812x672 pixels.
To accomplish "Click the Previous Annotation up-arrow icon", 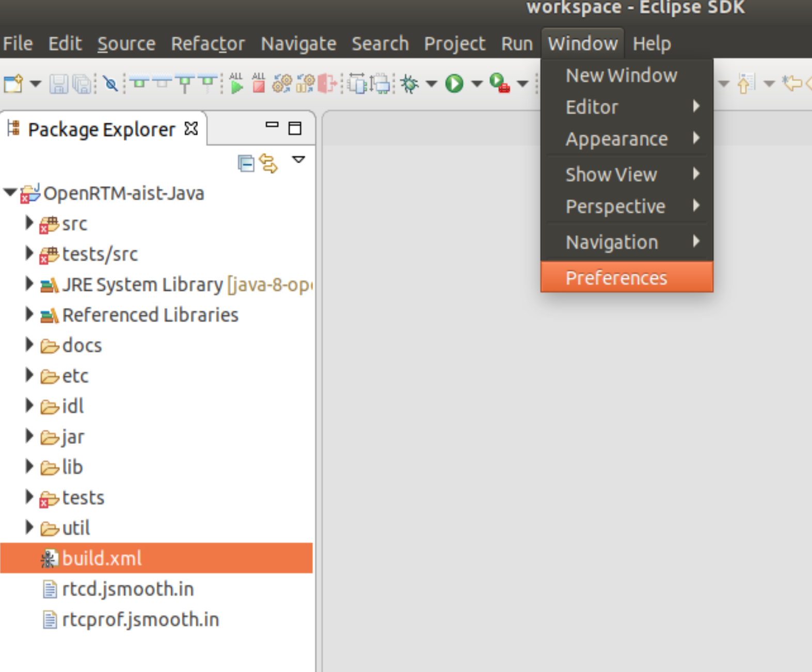I will [x=746, y=84].
